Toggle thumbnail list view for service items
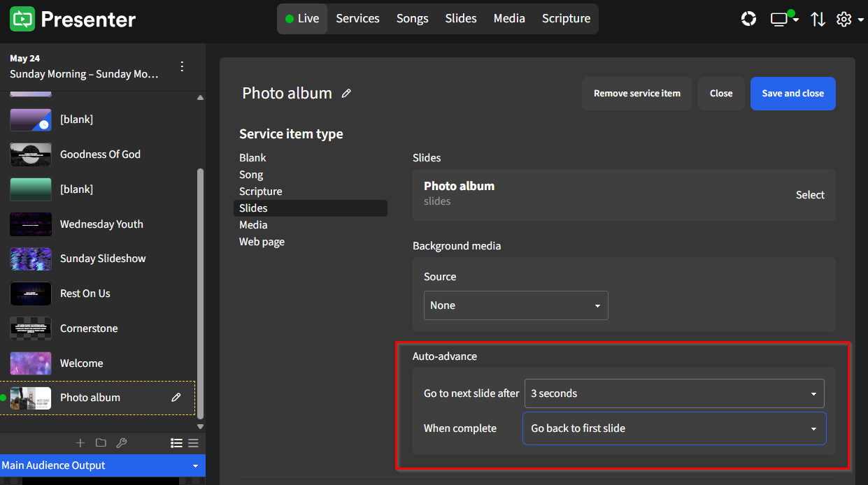The image size is (868, 485). 176,442
